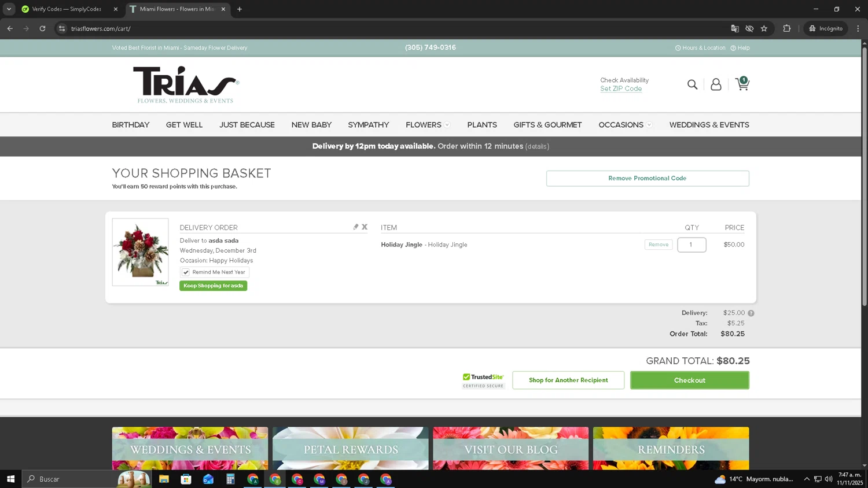Open File Explorer from taskbar
The height and width of the screenshot is (488, 868).
[x=164, y=479]
